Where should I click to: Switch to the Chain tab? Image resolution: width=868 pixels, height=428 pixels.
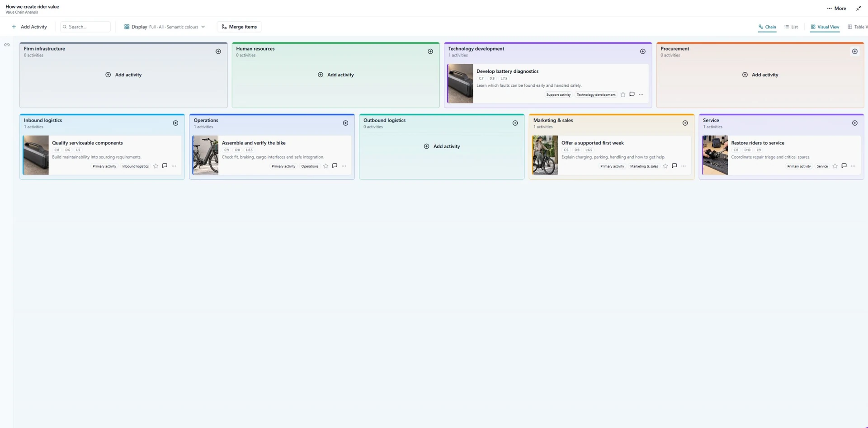pos(767,27)
